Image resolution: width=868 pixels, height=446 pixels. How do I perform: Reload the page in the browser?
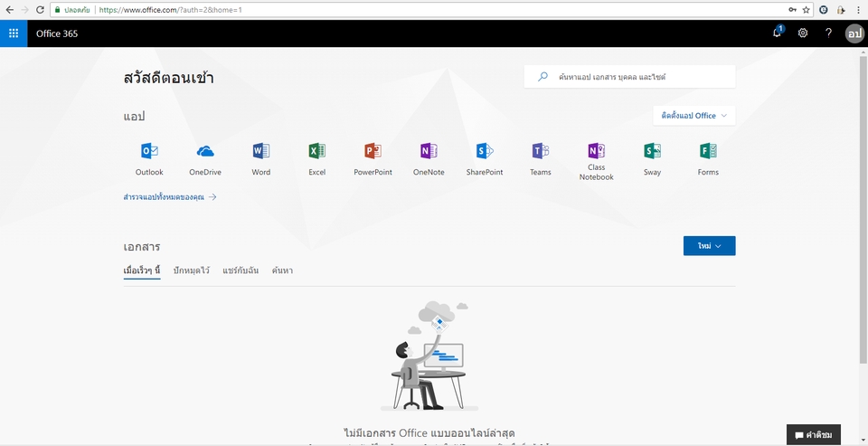click(40, 10)
